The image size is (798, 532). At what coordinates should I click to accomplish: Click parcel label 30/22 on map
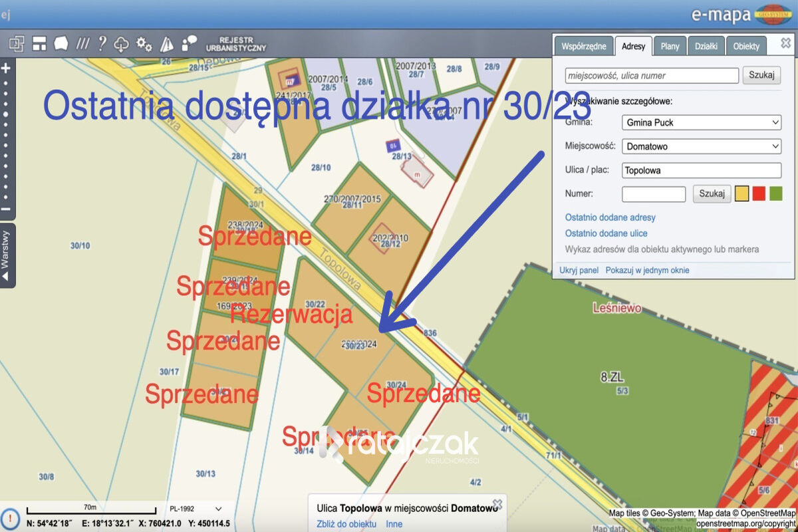pos(315,304)
